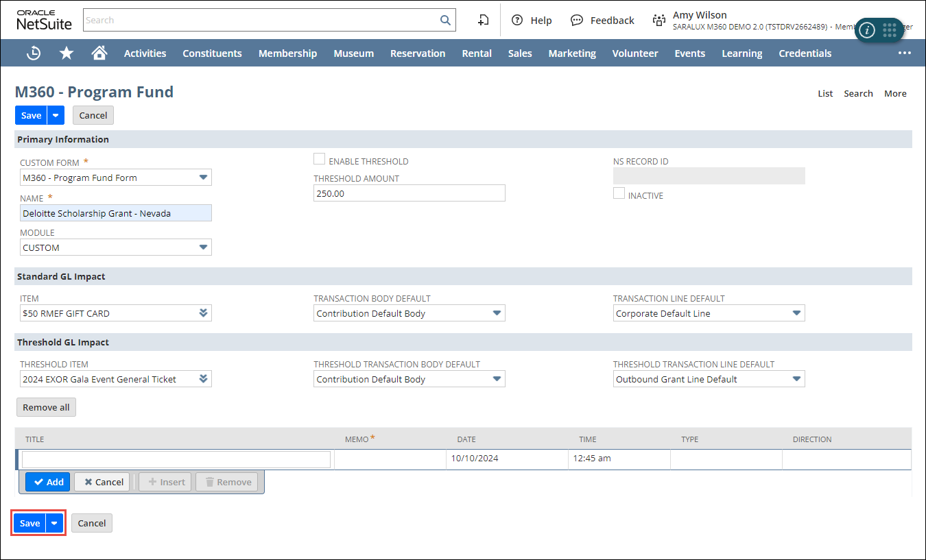Open the Volunteer menu
Viewport: 926px width, 560px height.
point(634,53)
